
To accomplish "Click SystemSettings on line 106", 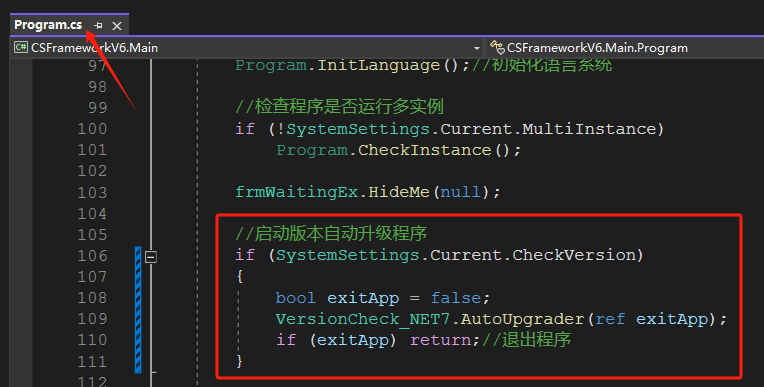I will [347, 255].
